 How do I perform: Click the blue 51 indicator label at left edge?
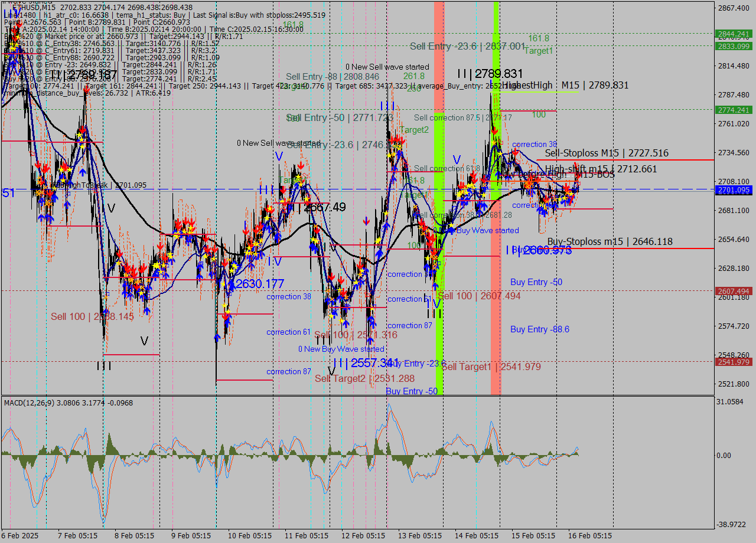click(7, 194)
